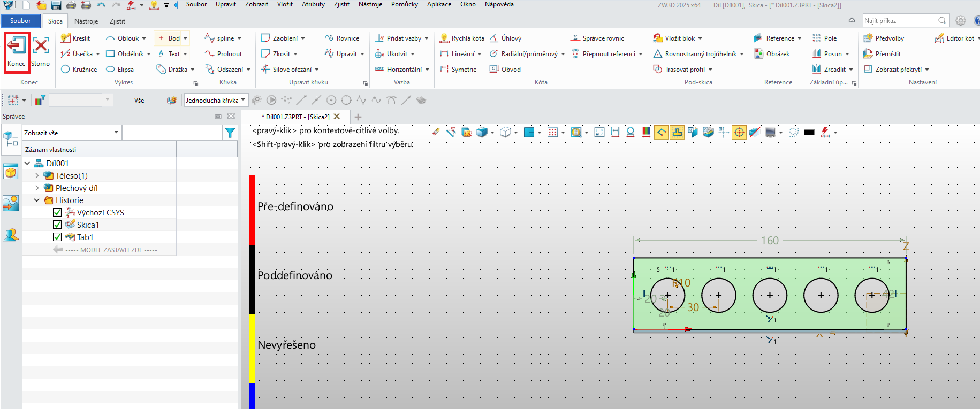Insert an Obrázek image
The image size is (980, 409).
click(x=772, y=54)
